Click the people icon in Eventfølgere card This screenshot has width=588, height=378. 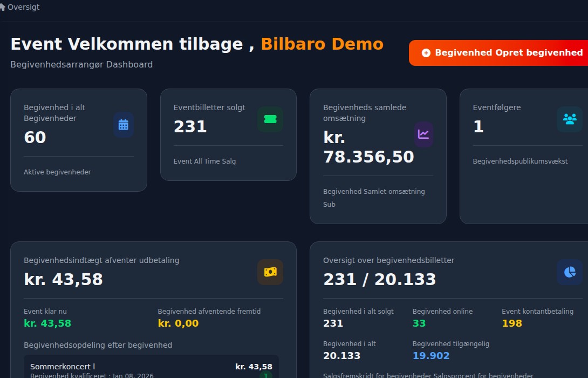coord(570,119)
